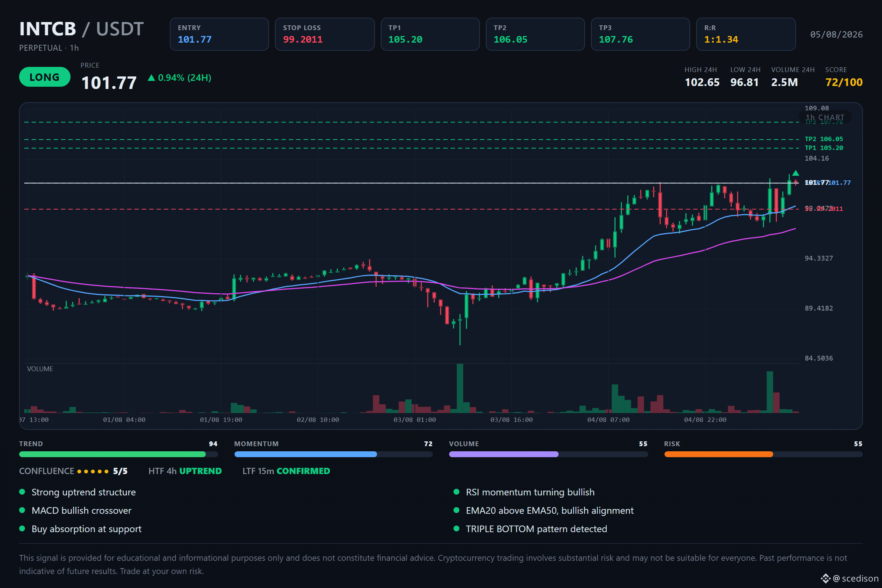Click the SCORE value 72/100
Viewport: 882px width, 588px height.
[x=844, y=82]
